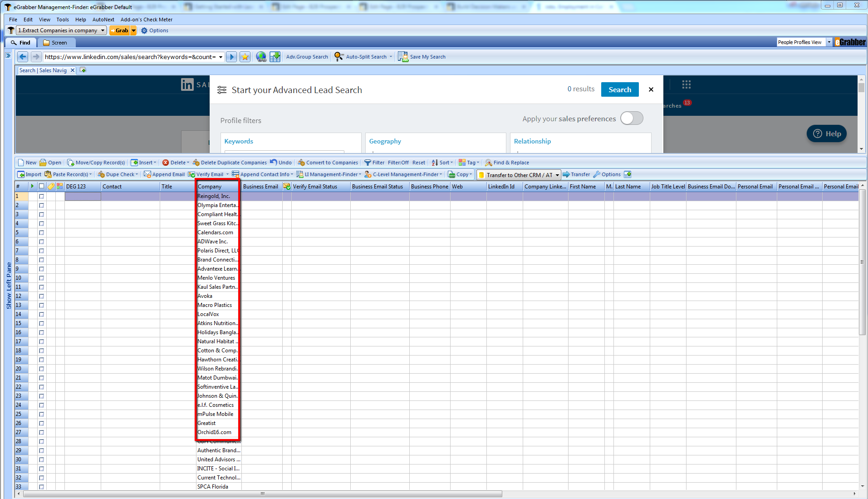Toggle the select-all checkbox in grid header
This screenshot has height=499, width=868.
(41, 186)
